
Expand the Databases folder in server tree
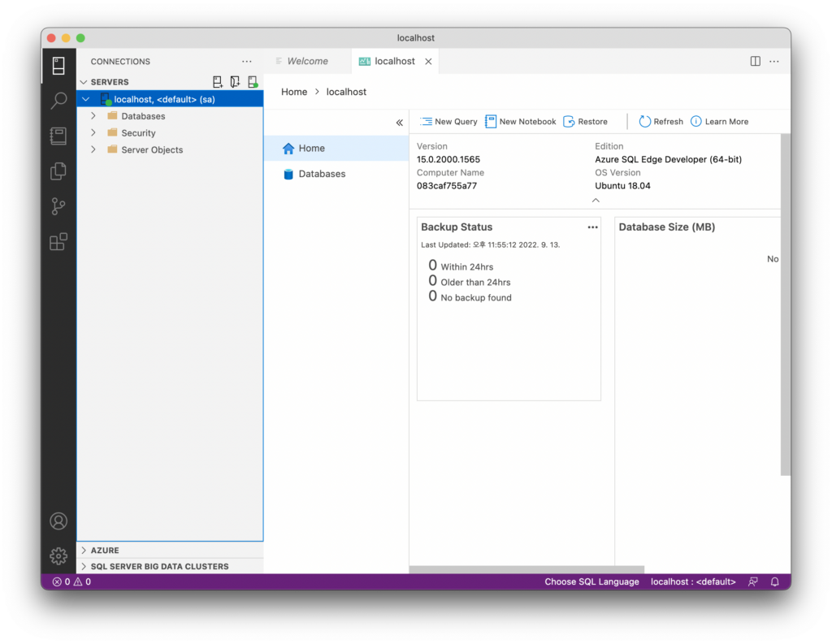tap(93, 116)
